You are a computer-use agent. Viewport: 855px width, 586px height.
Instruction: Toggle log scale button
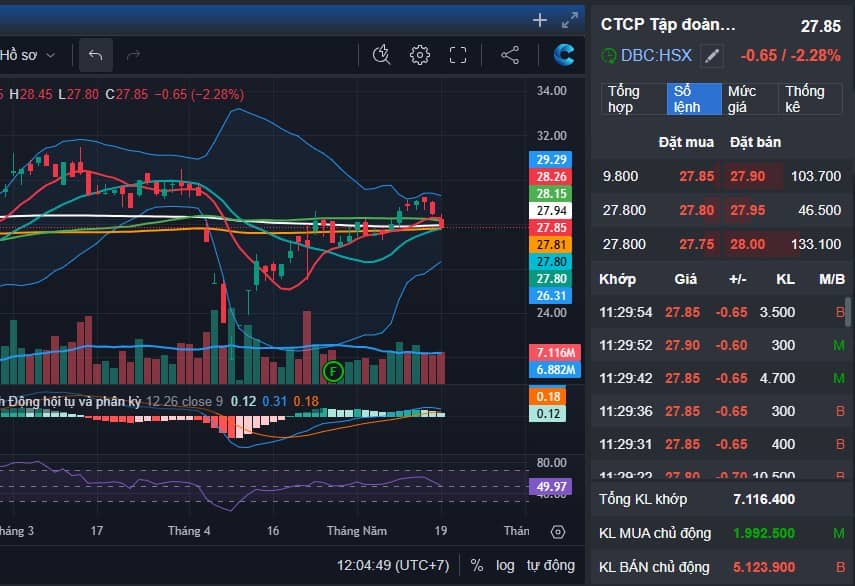point(505,565)
